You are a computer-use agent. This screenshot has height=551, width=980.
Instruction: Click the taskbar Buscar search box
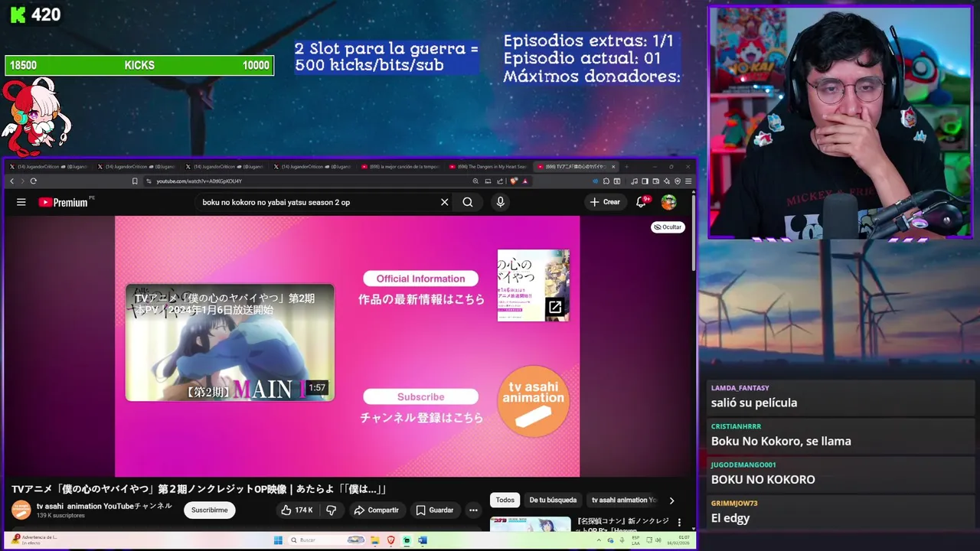point(325,540)
